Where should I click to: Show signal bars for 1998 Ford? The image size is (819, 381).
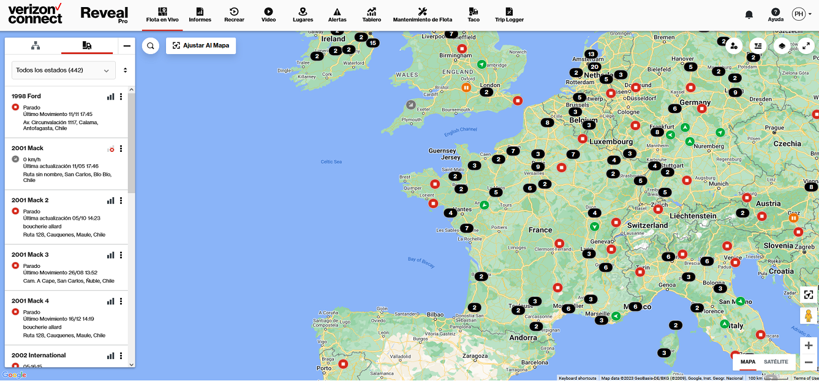110,97
